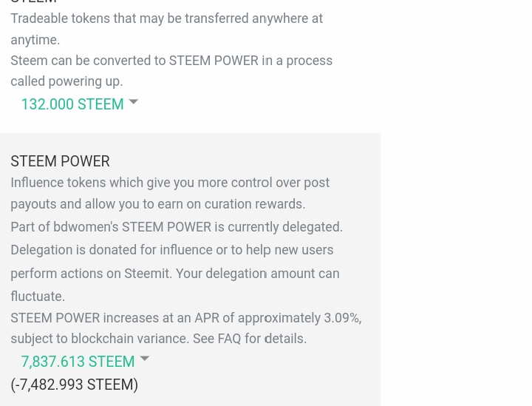The height and width of the screenshot is (406, 532).
Task: Click "Delegation is donated for influence" line
Action: point(171,250)
